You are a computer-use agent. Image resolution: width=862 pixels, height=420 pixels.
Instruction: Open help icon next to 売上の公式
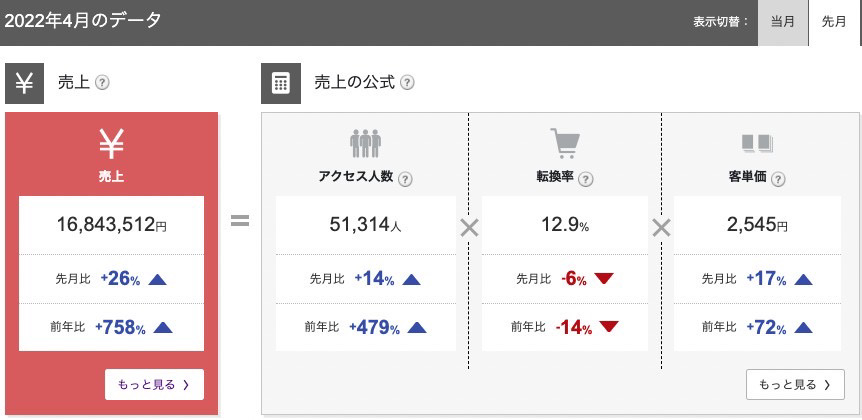407,83
